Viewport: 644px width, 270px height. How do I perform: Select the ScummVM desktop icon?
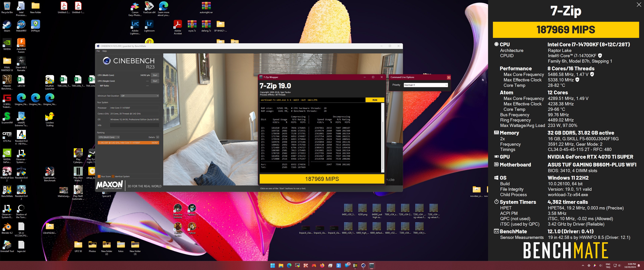coord(7,118)
